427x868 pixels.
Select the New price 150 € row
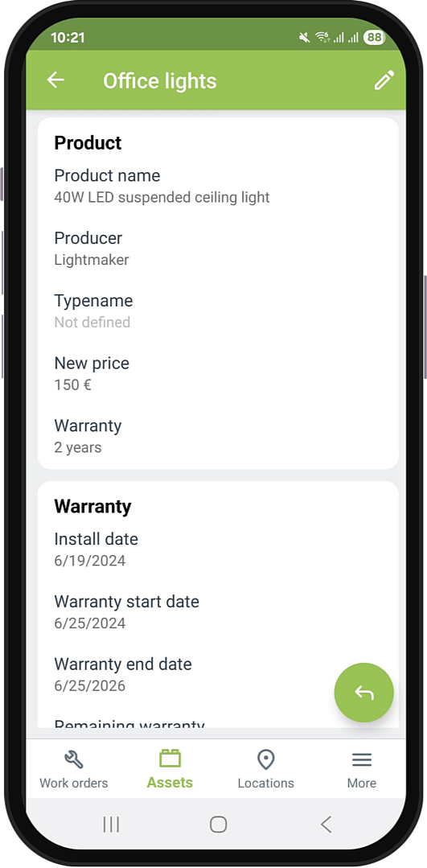[218, 373]
